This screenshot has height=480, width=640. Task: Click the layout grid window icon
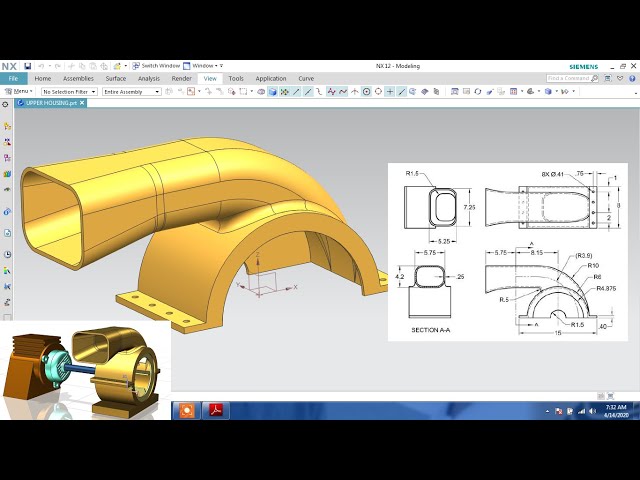(x=513, y=92)
